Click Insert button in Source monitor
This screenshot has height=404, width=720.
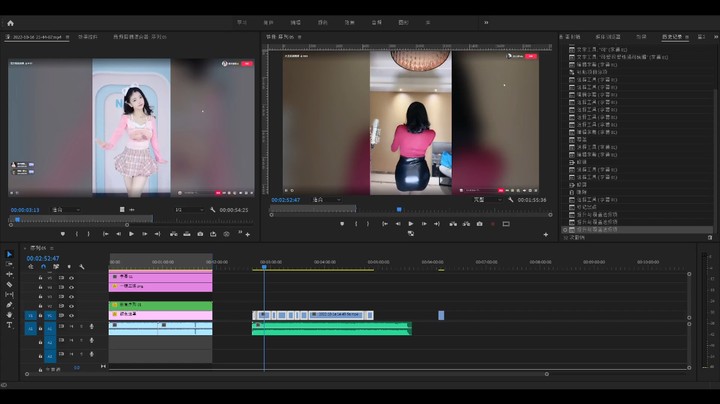pyautogui.click(x=174, y=234)
